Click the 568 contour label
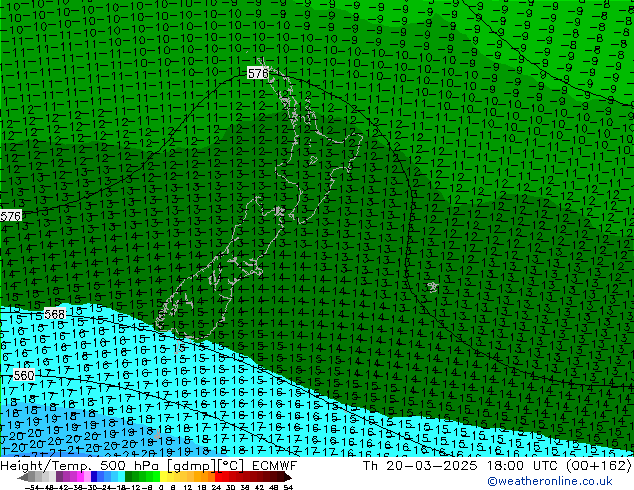The height and width of the screenshot is (490, 634). click(x=54, y=314)
